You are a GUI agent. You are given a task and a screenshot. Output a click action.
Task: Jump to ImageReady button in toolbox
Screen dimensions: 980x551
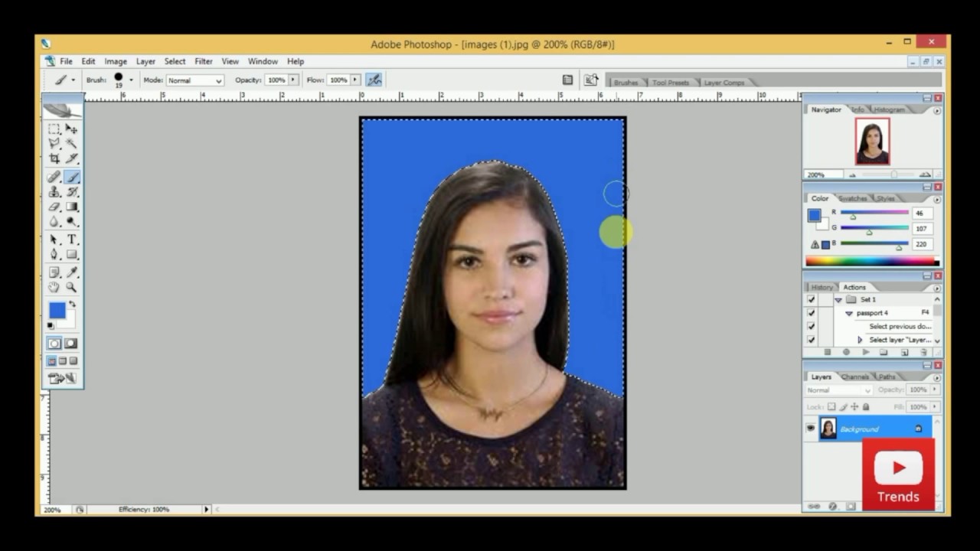click(x=62, y=378)
